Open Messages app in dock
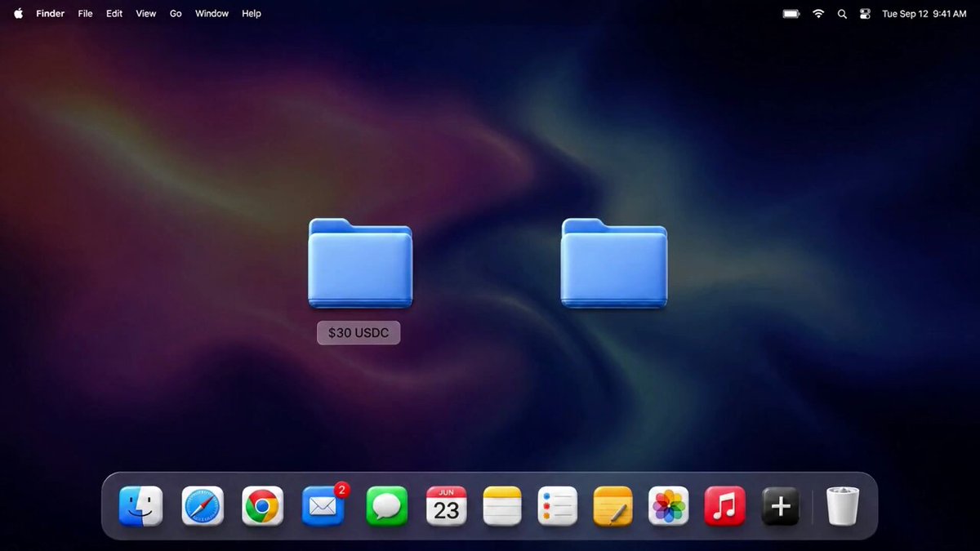 (386, 506)
